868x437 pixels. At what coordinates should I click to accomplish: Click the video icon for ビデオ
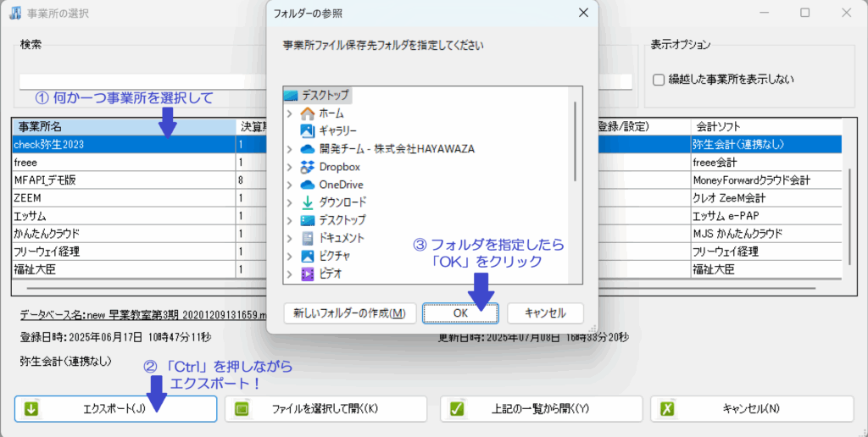(x=307, y=274)
